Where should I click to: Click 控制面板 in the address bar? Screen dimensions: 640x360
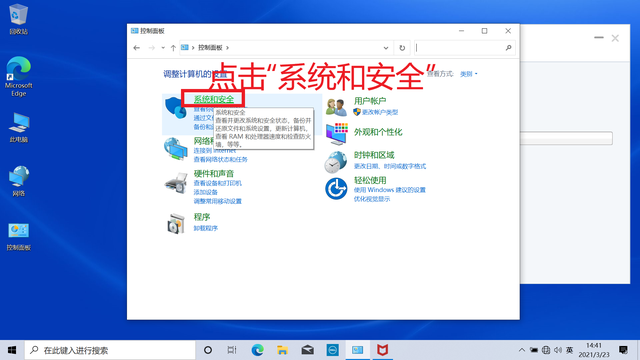[210, 48]
